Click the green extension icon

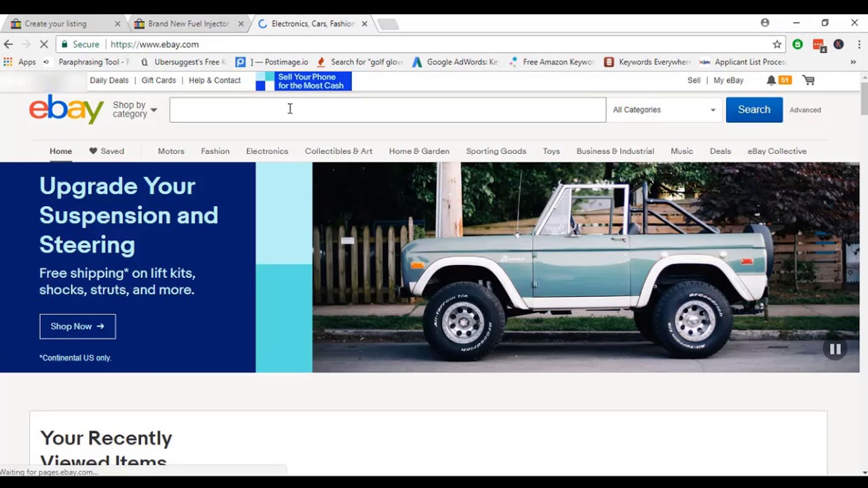click(798, 44)
